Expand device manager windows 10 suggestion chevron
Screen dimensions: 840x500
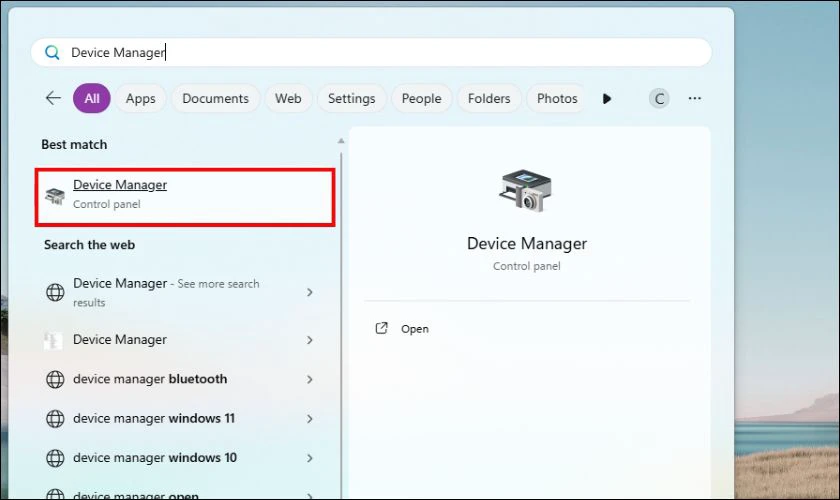tap(310, 458)
